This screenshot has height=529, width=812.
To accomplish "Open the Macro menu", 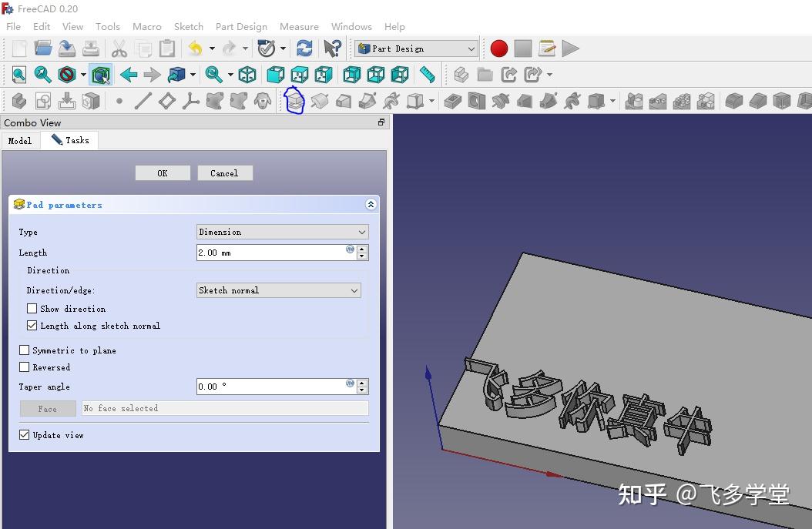I will pos(147,26).
